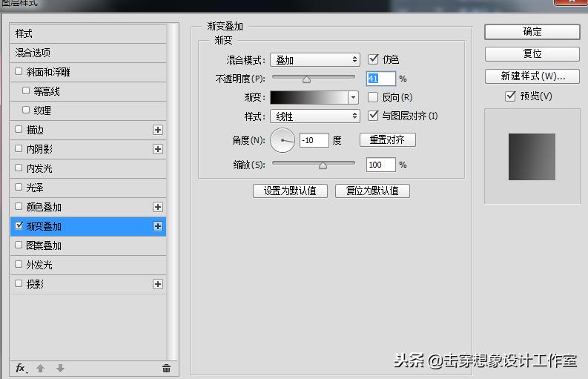Screen dimensions: 588x379
Task: Click the 确定 OK button
Action: click(x=532, y=32)
